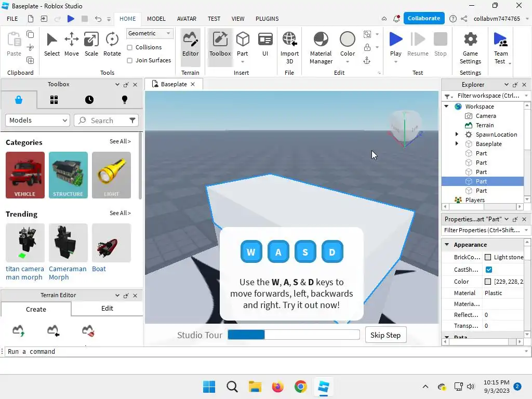Click See All next to Categories

120,141
